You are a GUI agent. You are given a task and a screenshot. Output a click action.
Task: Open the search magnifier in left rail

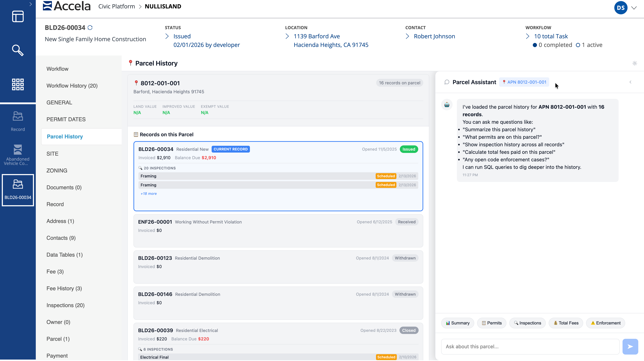click(x=18, y=50)
